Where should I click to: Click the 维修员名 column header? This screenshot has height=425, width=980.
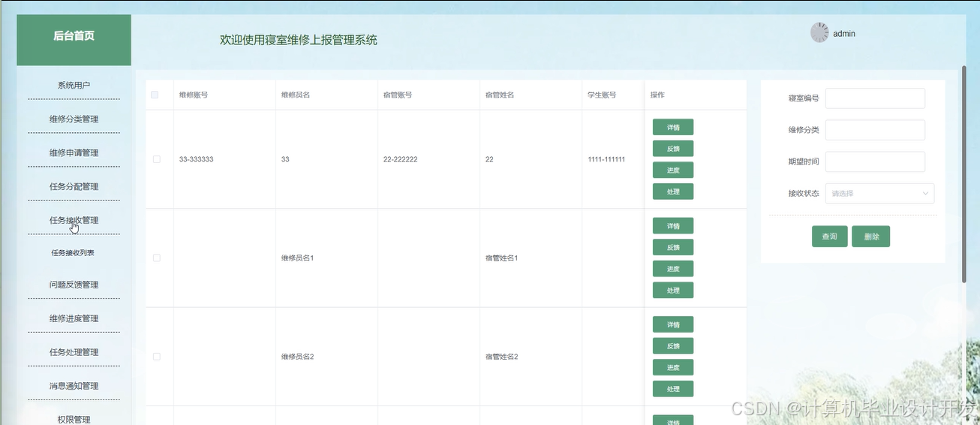click(296, 95)
